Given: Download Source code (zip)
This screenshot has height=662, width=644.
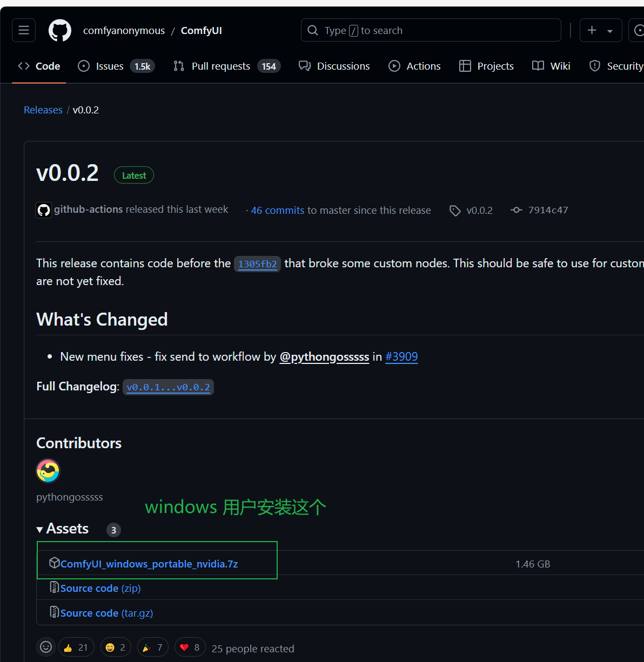Looking at the screenshot, I should click(100, 588).
